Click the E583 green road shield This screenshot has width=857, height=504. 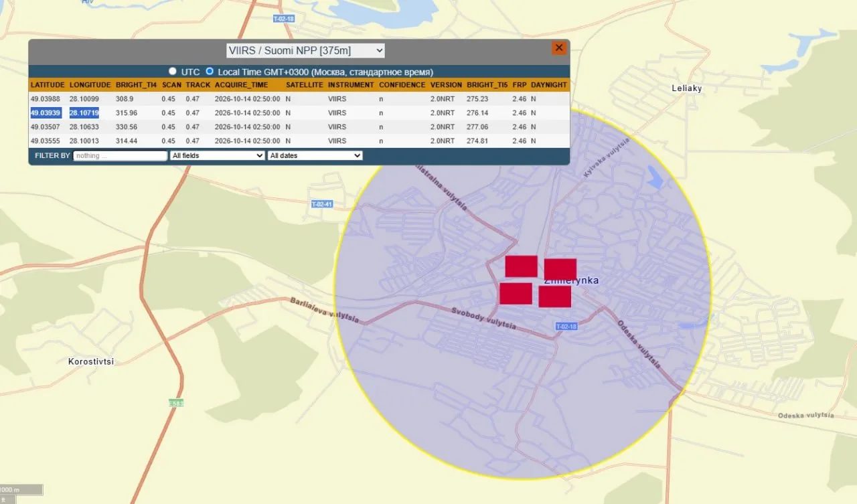point(176,404)
